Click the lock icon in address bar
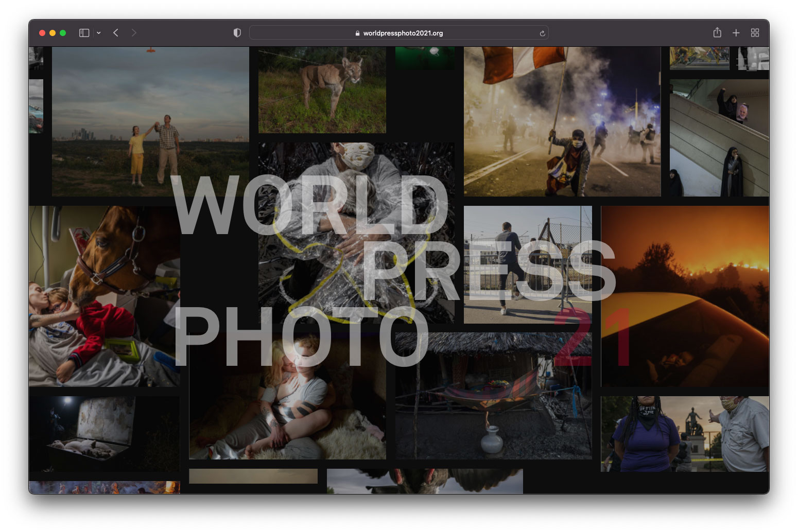The height and width of the screenshot is (532, 798). click(357, 33)
